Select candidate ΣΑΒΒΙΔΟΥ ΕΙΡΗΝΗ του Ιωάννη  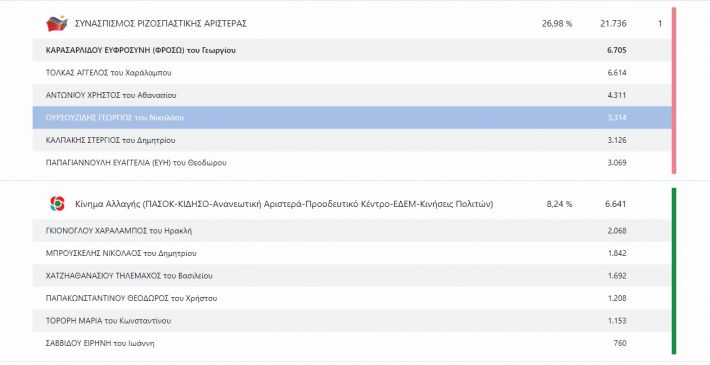100,343
